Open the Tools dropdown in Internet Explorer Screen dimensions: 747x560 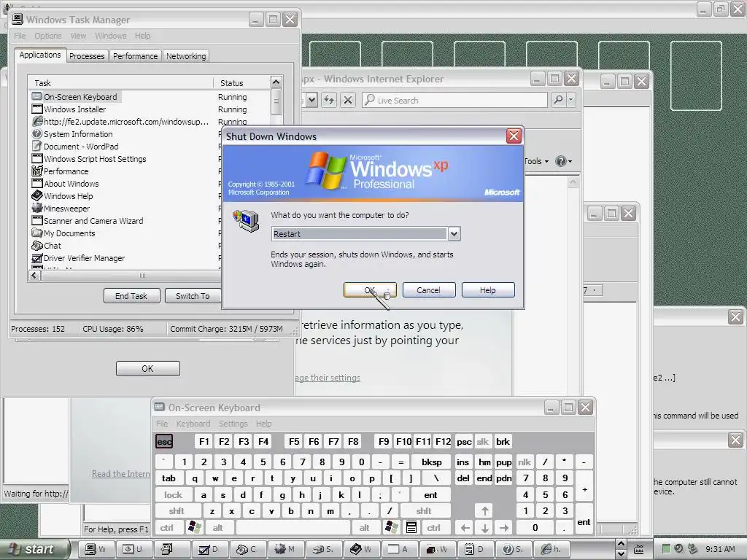coord(536,161)
